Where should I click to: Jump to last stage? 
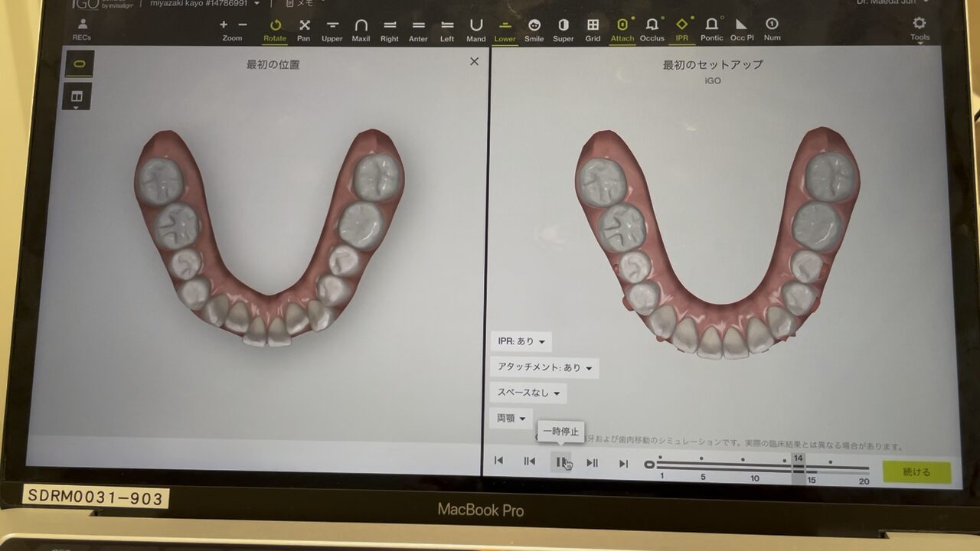click(x=623, y=464)
